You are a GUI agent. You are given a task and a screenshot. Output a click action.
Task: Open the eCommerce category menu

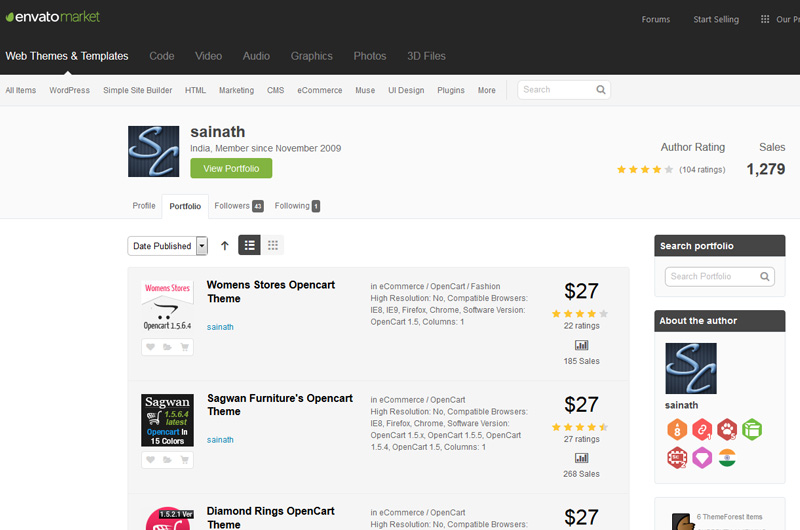point(320,90)
